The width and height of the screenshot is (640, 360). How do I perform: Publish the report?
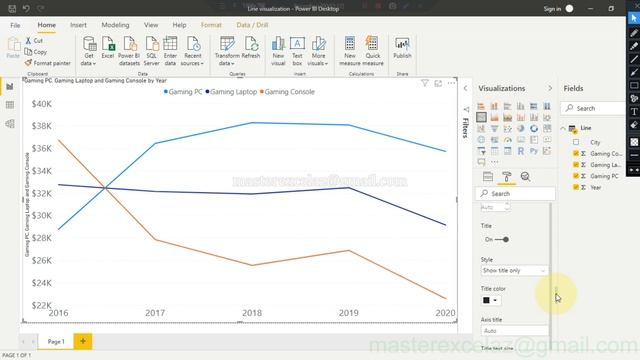pos(402,47)
